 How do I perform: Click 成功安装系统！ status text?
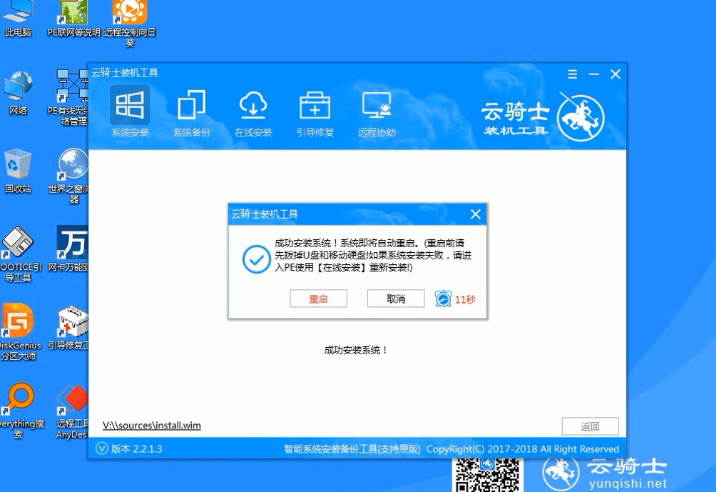coord(356,350)
